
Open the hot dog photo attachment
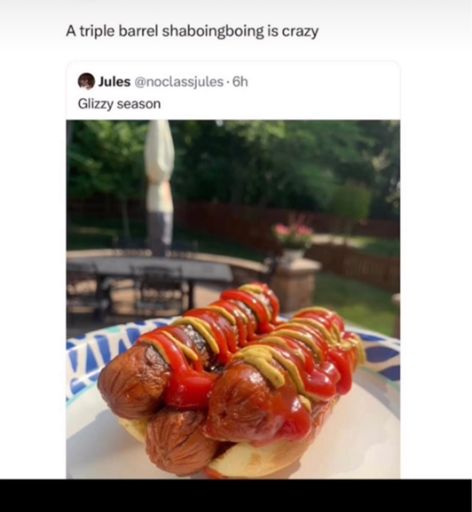coord(233,299)
